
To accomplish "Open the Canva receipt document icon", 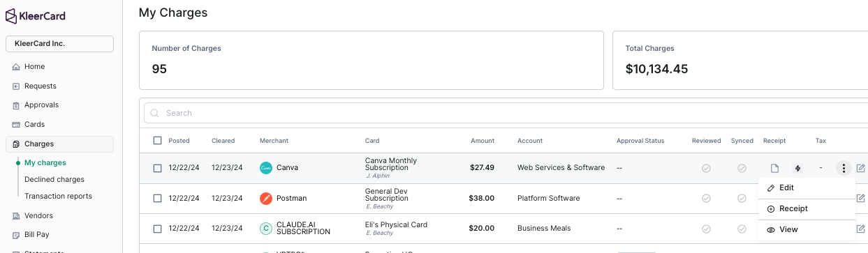I will click(774, 168).
